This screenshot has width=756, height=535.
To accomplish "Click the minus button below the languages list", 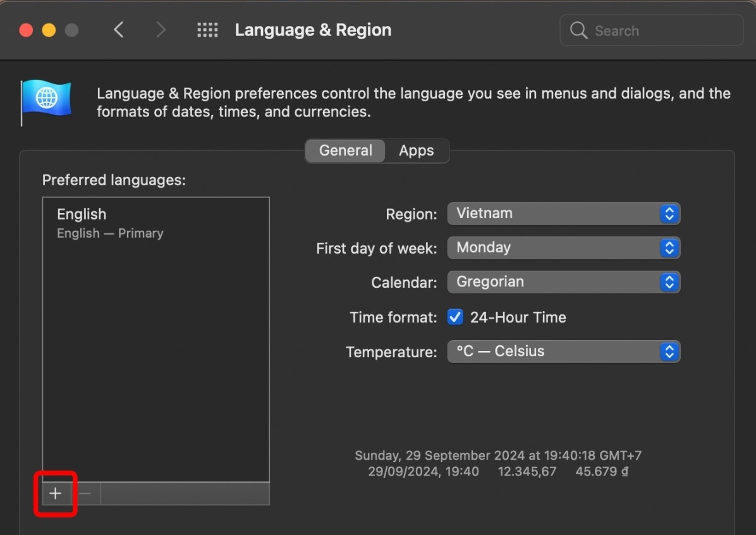I will click(x=86, y=493).
